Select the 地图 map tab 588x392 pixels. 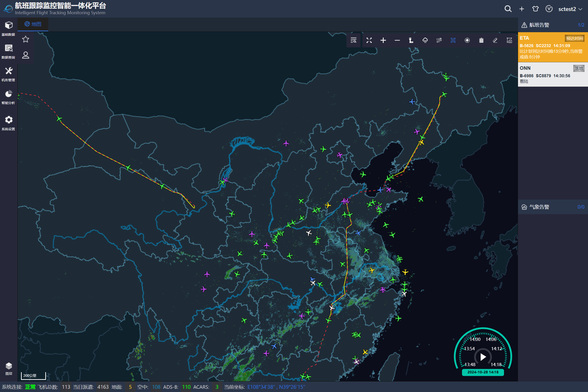coord(33,24)
